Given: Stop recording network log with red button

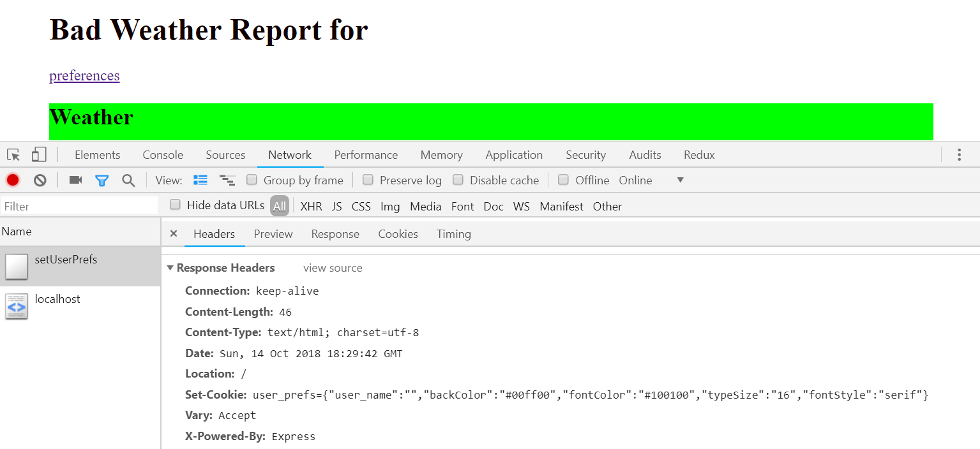Looking at the screenshot, I should click(13, 180).
